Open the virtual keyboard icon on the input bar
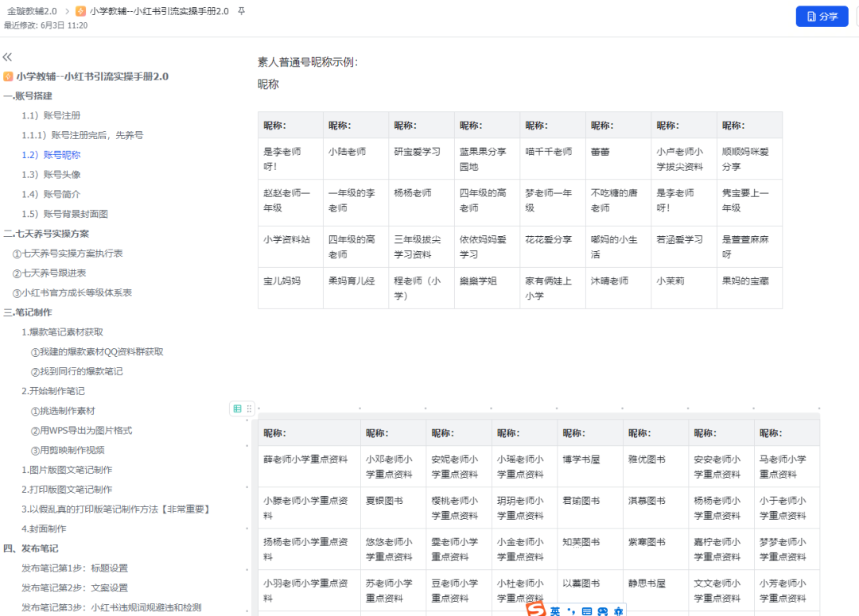The height and width of the screenshot is (616, 859). point(586,610)
